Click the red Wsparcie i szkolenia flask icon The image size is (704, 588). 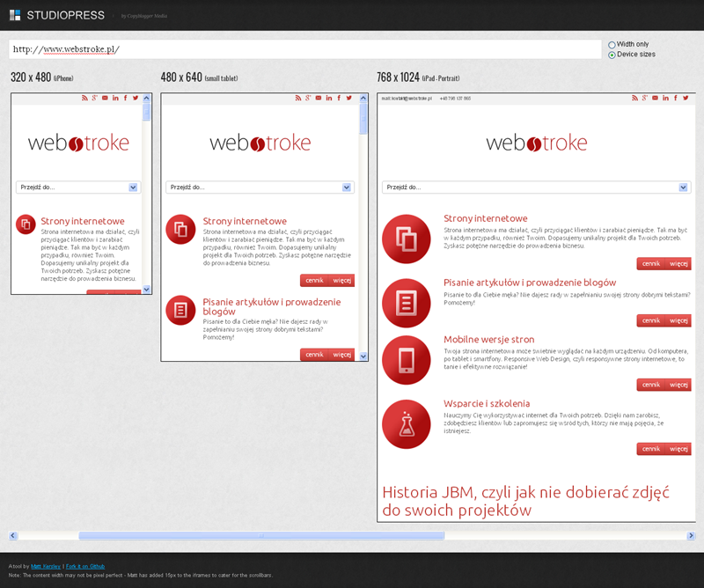[406, 426]
